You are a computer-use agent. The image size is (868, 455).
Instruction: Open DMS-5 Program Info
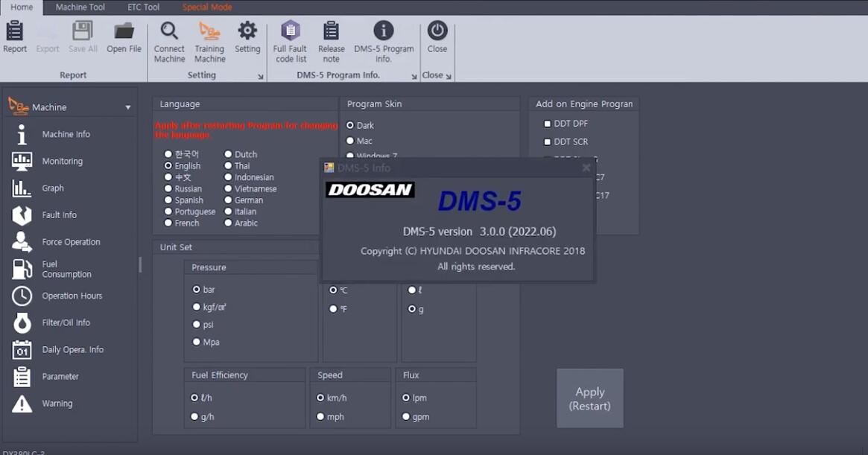pyautogui.click(x=382, y=39)
